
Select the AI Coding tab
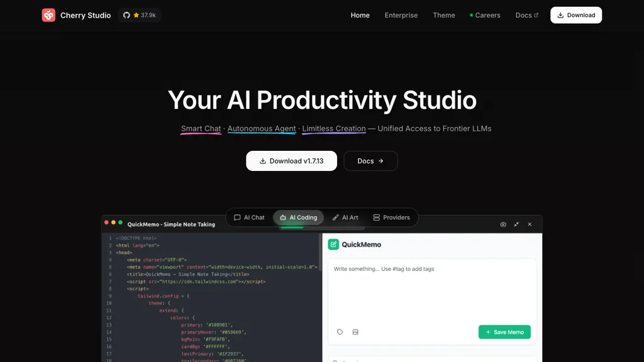(299, 217)
